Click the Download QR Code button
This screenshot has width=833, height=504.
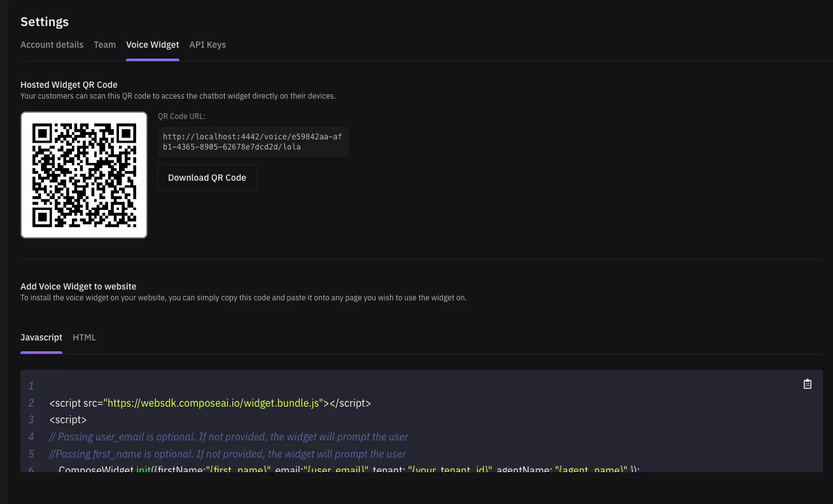[x=207, y=178]
